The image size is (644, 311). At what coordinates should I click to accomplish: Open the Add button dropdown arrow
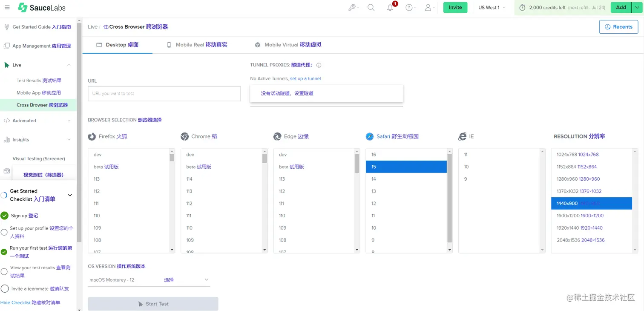(x=637, y=8)
